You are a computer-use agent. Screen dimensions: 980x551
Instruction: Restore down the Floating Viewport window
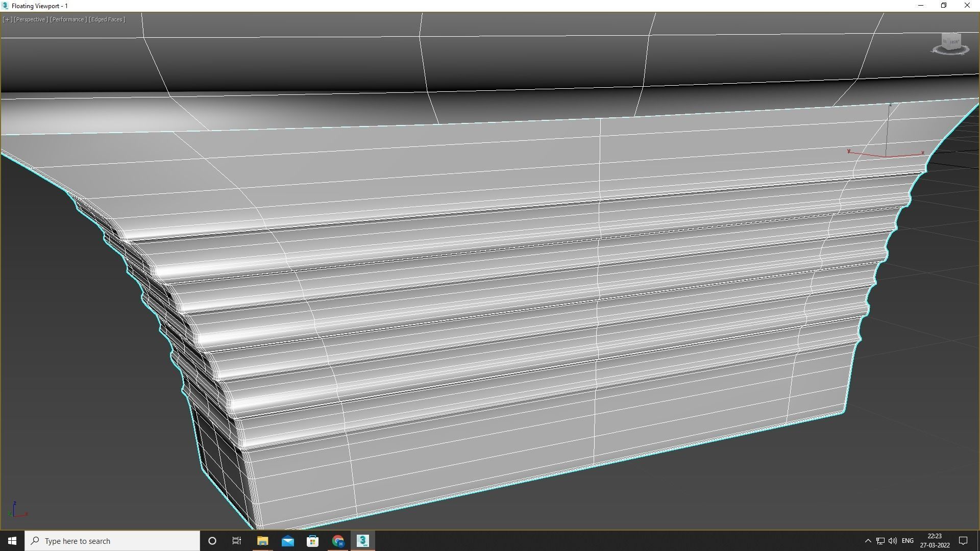click(x=944, y=6)
